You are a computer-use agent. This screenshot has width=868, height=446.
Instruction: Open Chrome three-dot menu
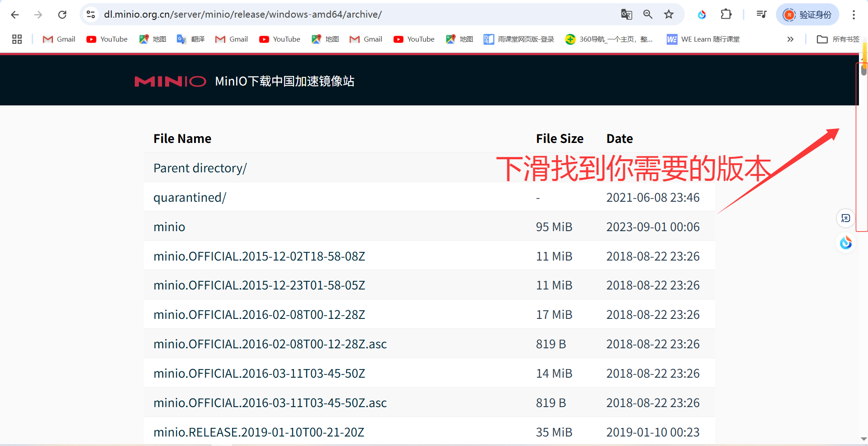coord(854,14)
